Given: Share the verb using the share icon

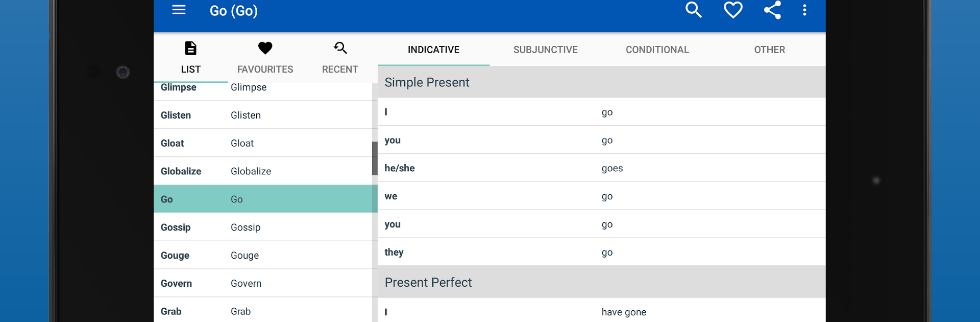Looking at the screenshot, I should (x=772, y=10).
